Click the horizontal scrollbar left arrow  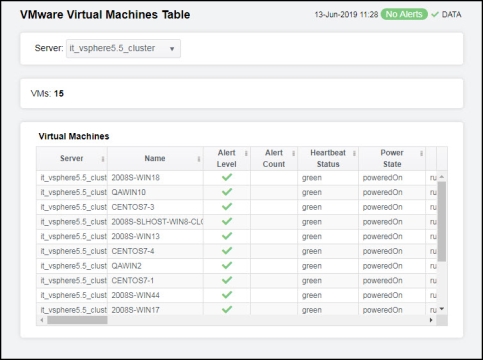click(42, 320)
